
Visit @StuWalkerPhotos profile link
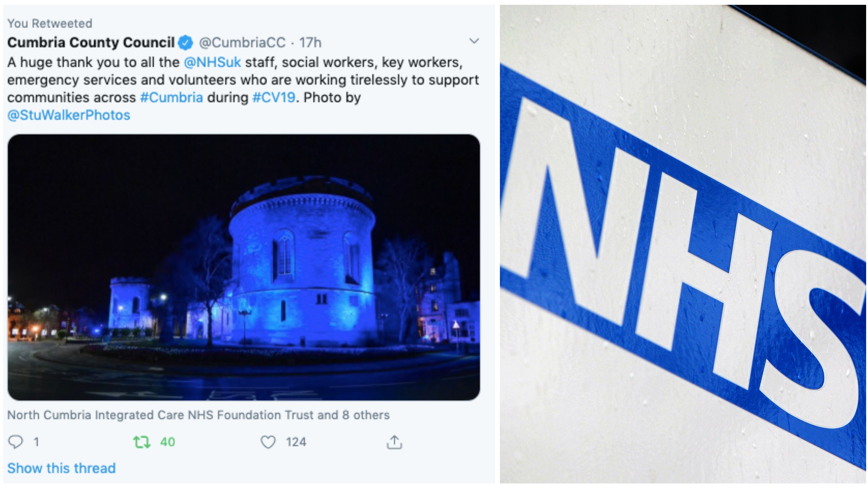click(x=69, y=115)
